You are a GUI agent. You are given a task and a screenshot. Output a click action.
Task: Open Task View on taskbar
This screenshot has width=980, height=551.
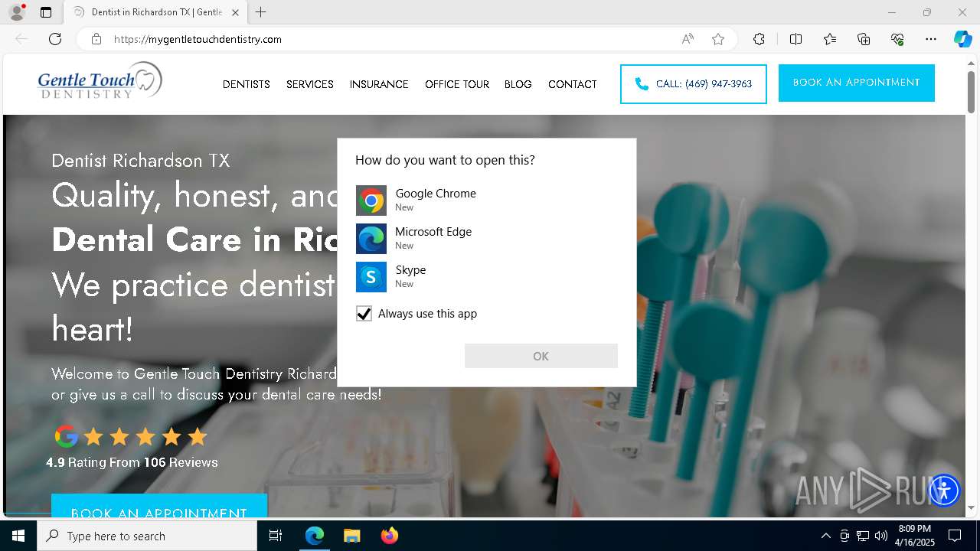point(276,536)
